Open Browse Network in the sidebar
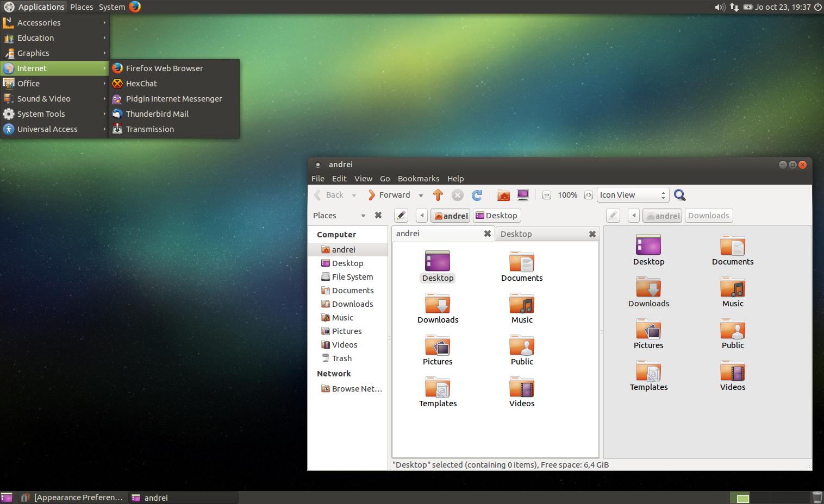This screenshot has width=824, height=504. (348, 389)
